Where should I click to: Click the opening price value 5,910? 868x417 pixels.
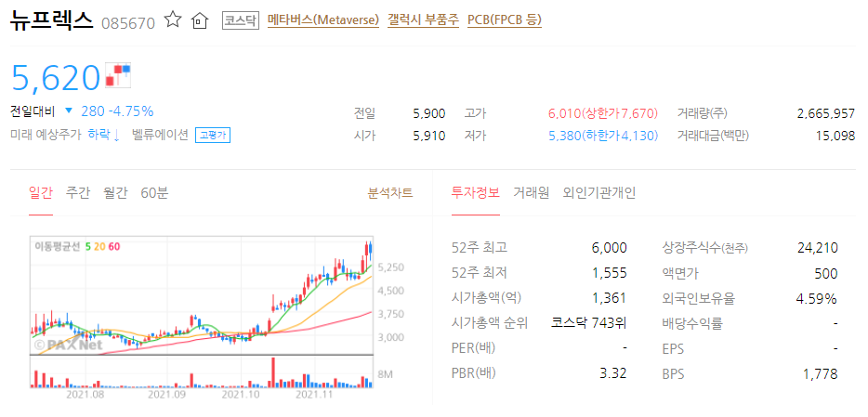coord(429,135)
